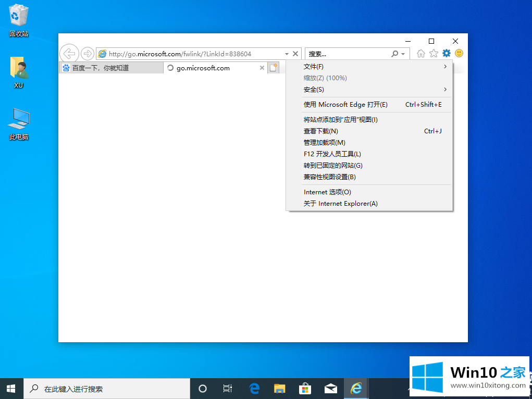
Task: Open a new tab button
Action: coord(274,68)
